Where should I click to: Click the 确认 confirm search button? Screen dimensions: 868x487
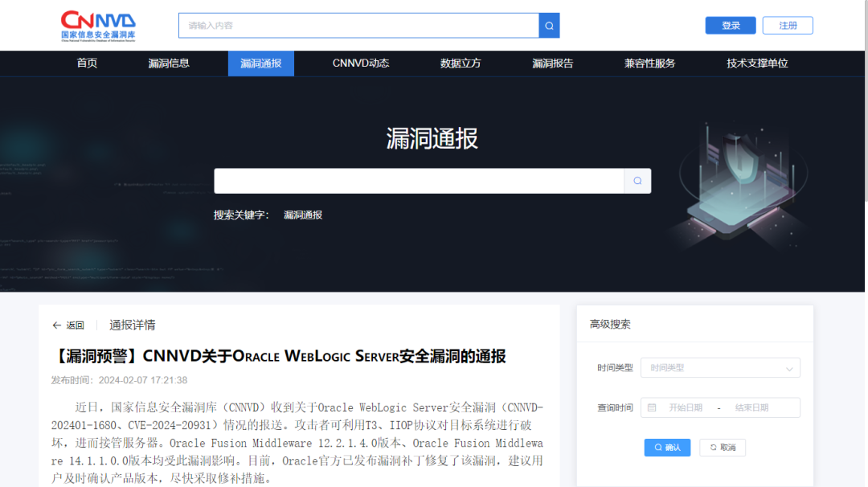(x=667, y=448)
